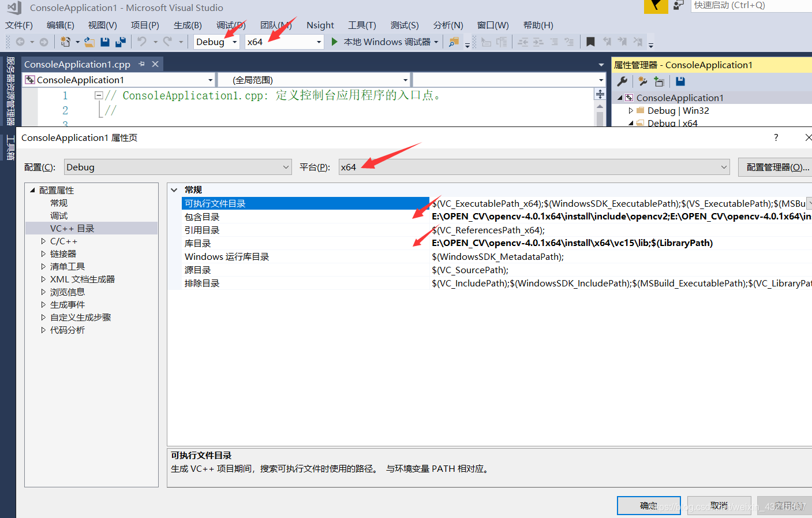Screen dimensions: 812x518
Task: Click the 快速启动 (Ctrl+Q) search box
Action: click(x=751, y=5)
